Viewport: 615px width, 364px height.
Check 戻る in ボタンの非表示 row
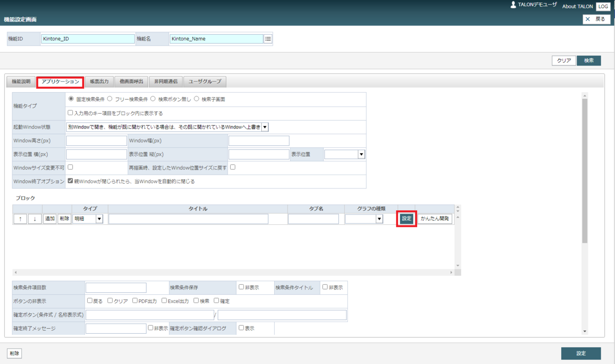[90, 301]
